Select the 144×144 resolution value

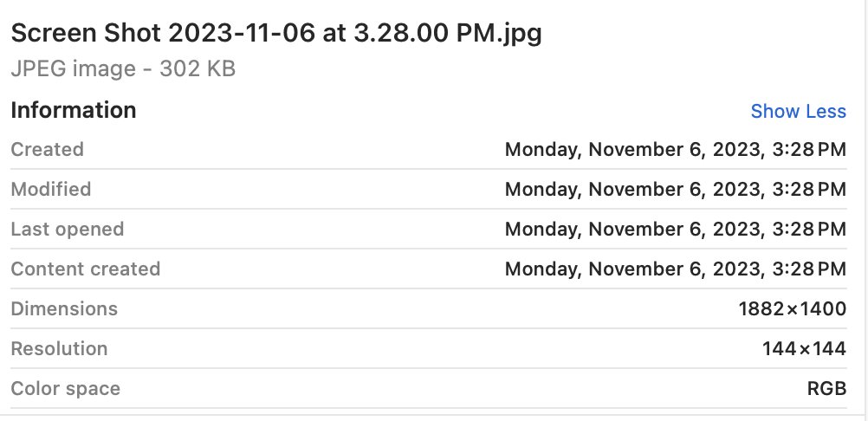(x=804, y=349)
